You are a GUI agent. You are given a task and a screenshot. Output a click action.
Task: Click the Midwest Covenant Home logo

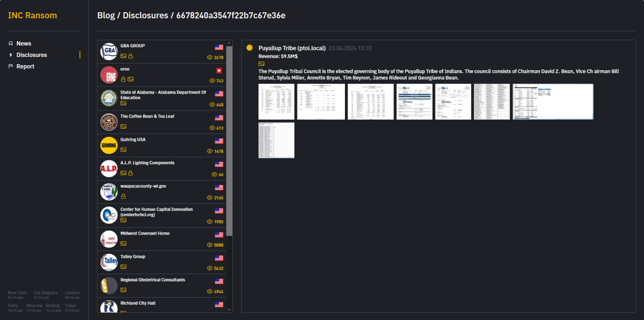(109, 239)
